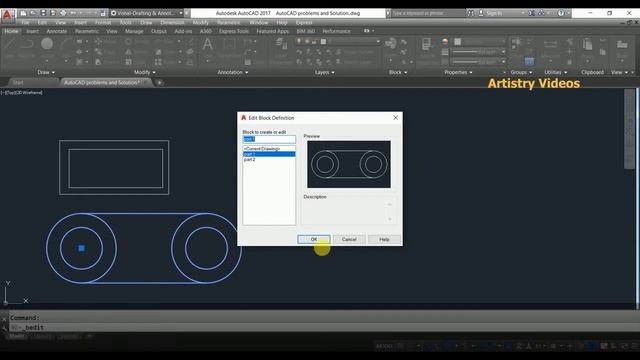
Task: Select the highlighted part 1 block entry
Action: click(269, 154)
